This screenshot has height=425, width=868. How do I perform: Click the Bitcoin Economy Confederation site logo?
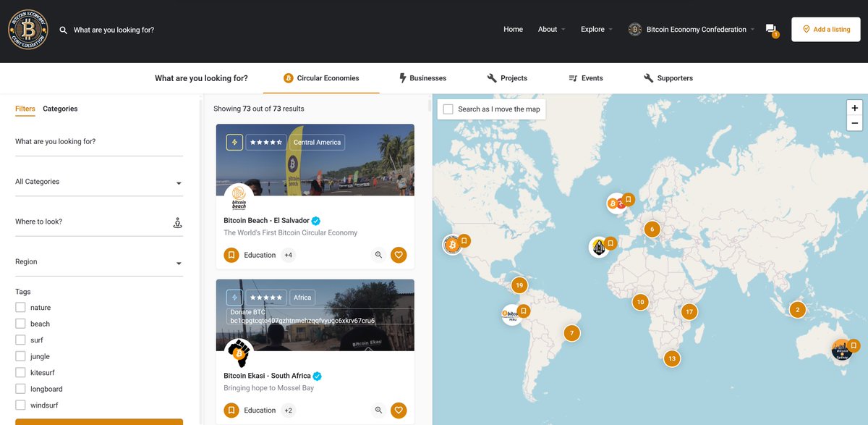coord(28,30)
